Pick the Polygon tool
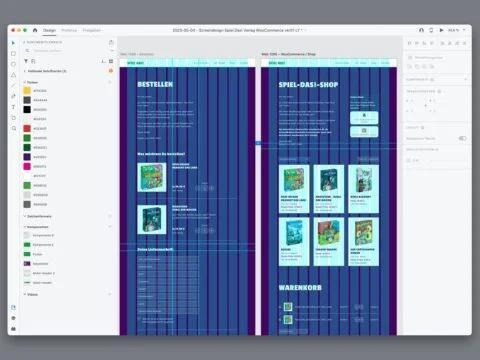Viewport: 480px width, 360px height. point(13,75)
